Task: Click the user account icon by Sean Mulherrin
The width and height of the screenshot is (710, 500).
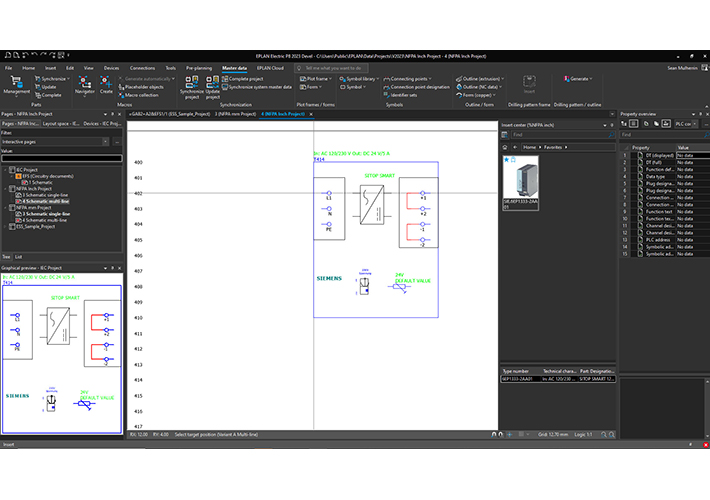Action: pyautogui.click(x=705, y=68)
